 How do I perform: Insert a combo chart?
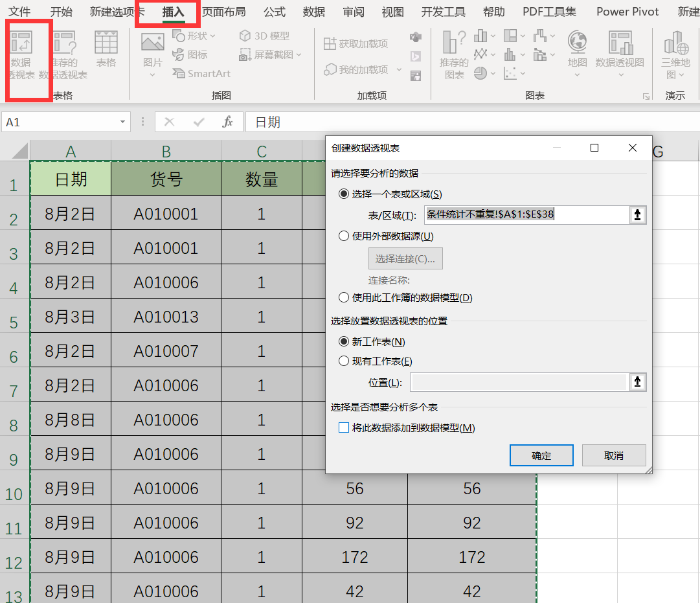[x=540, y=54]
